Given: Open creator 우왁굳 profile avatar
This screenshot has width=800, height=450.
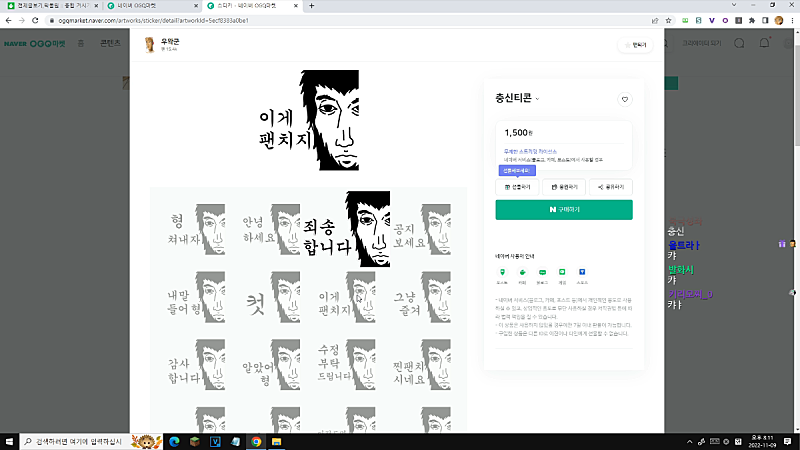Looking at the screenshot, I should click(x=149, y=45).
